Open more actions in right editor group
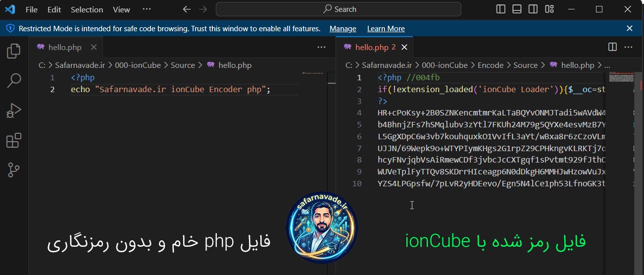 pyautogui.click(x=628, y=47)
